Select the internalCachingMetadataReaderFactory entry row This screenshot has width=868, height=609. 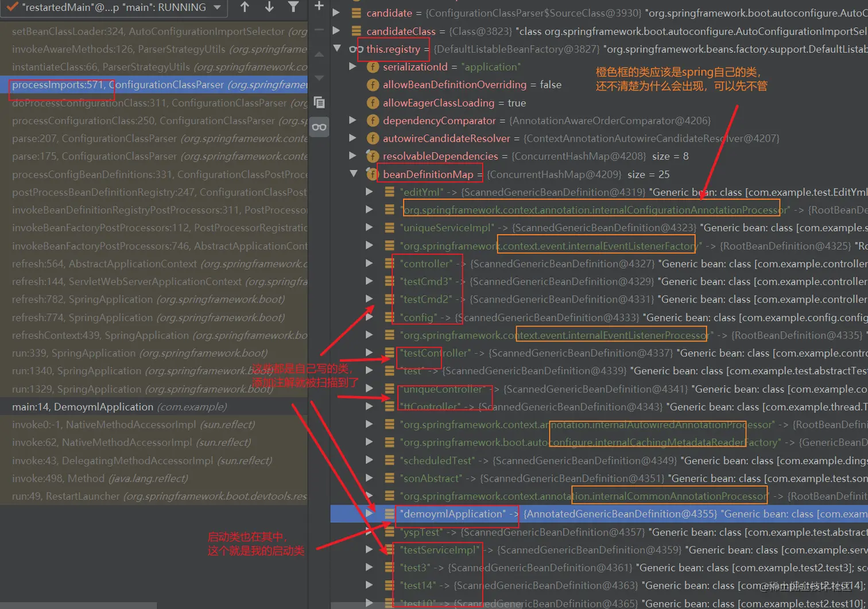[599, 443]
